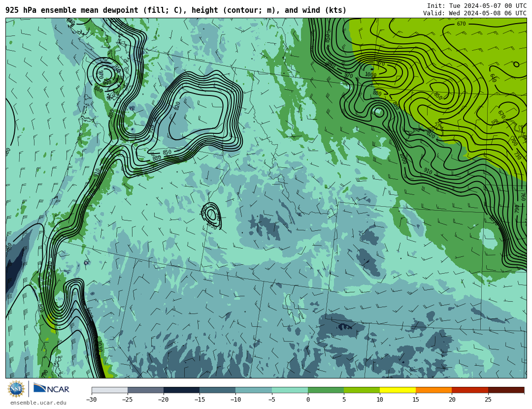Click the lime green 5 to 10 color swatch
The width and height of the screenshot is (532, 409).
[362, 390]
